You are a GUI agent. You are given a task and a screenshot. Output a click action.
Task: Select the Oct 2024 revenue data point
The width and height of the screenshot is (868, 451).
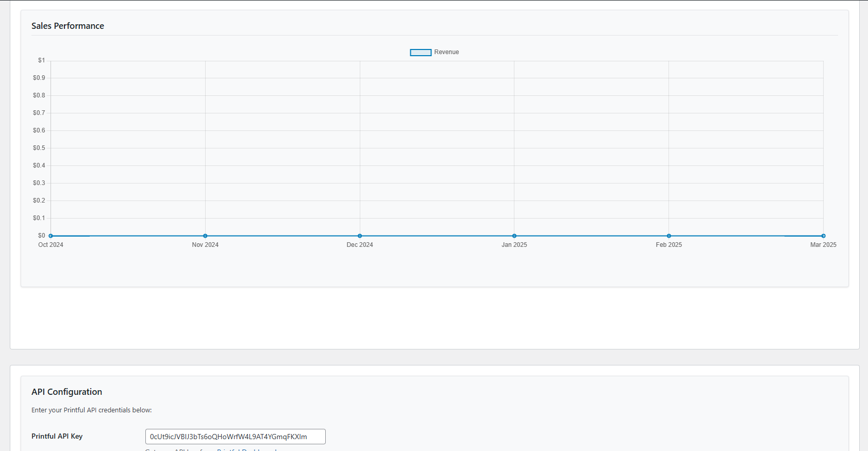coord(51,236)
